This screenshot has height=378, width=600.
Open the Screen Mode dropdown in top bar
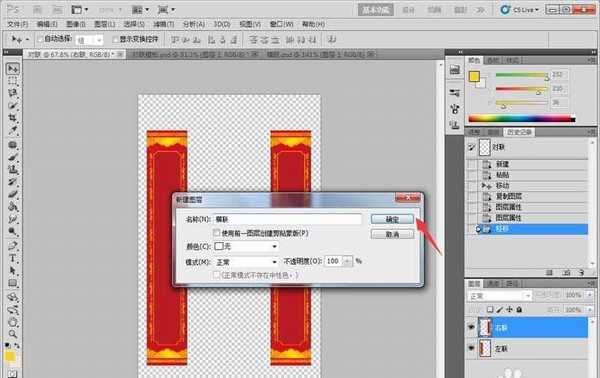tap(166, 10)
